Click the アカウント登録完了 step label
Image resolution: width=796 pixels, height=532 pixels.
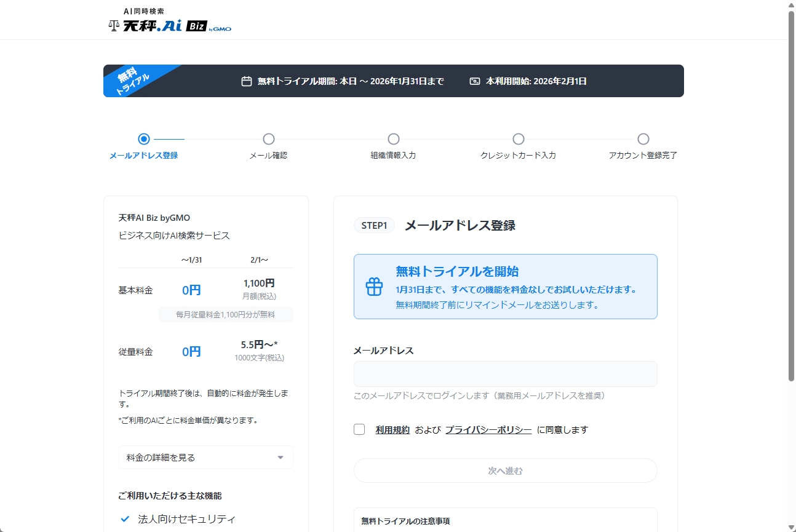point(643,156)
